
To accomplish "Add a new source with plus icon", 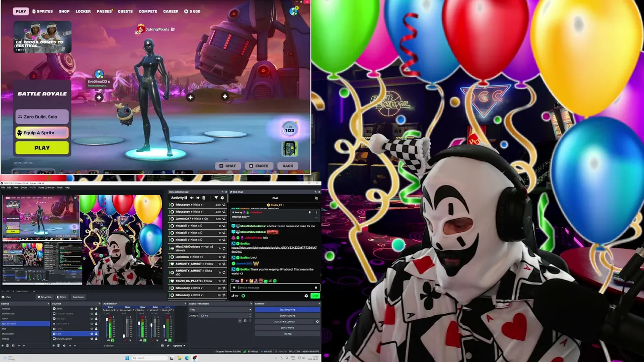I will click(54, 345).
